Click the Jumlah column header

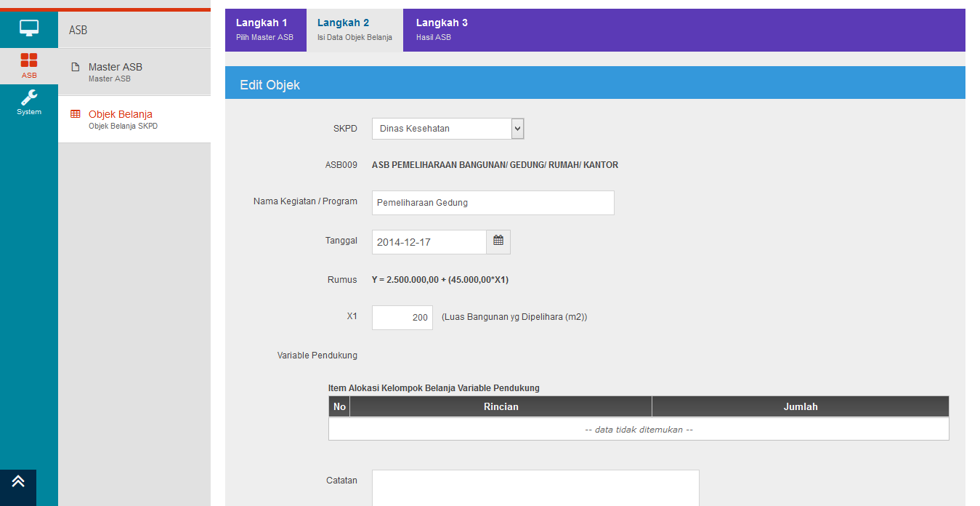[800, 406]
